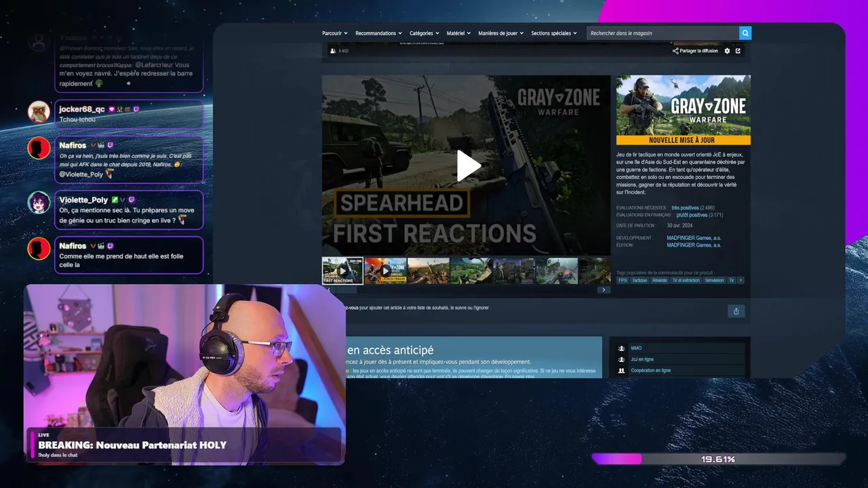Select the third screenshot thumbnail showing a rifle

coord(429,270)
